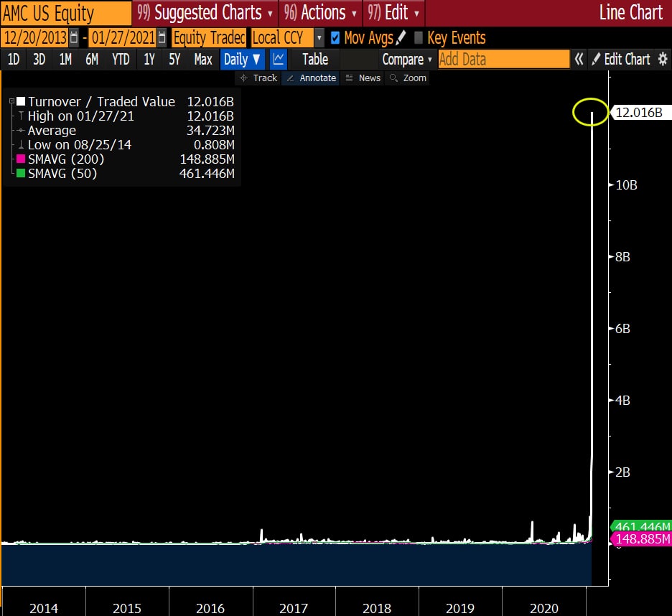
Task: Select the 1D time range
Action: coord(14,59)
